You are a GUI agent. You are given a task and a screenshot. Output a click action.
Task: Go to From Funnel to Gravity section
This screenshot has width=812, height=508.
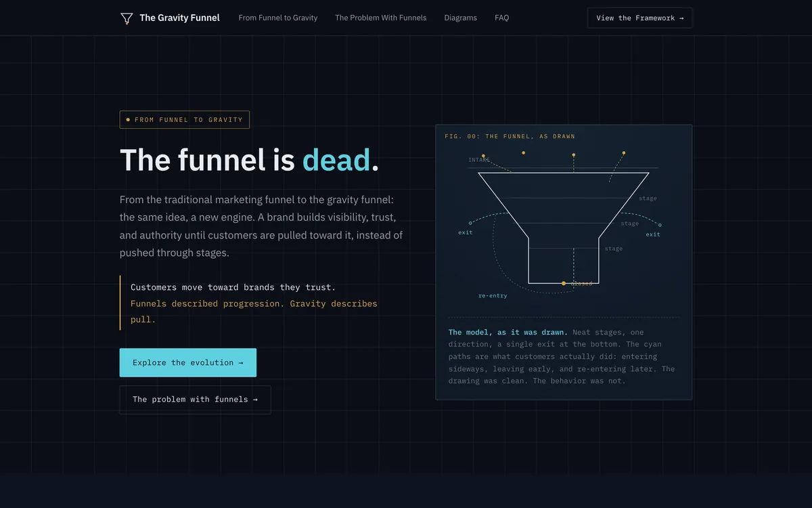tap(278, 18)
